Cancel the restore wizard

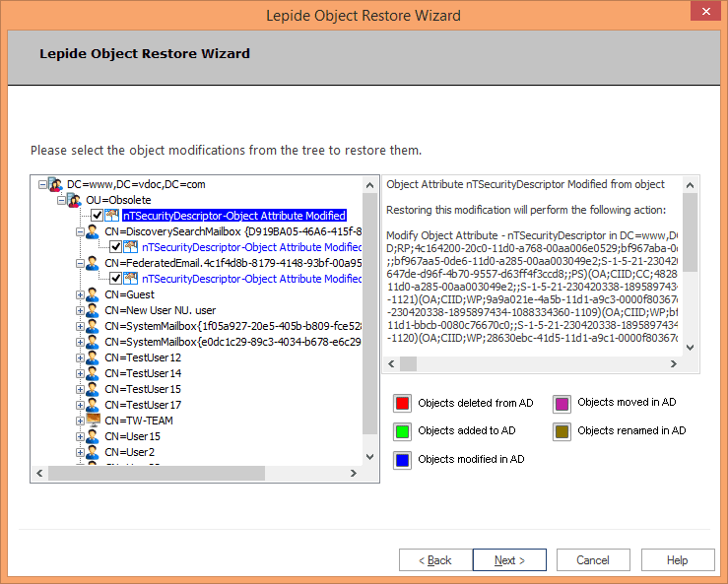593,560
